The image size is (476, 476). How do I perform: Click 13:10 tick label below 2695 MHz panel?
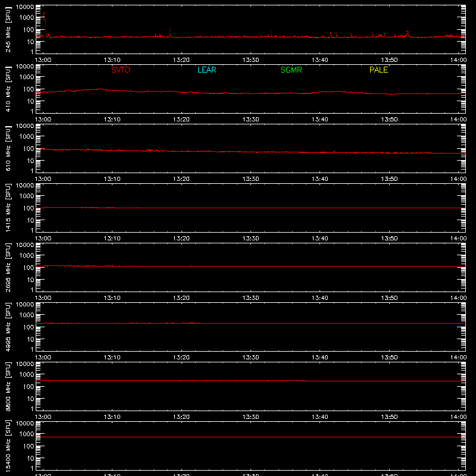[112, 298]
